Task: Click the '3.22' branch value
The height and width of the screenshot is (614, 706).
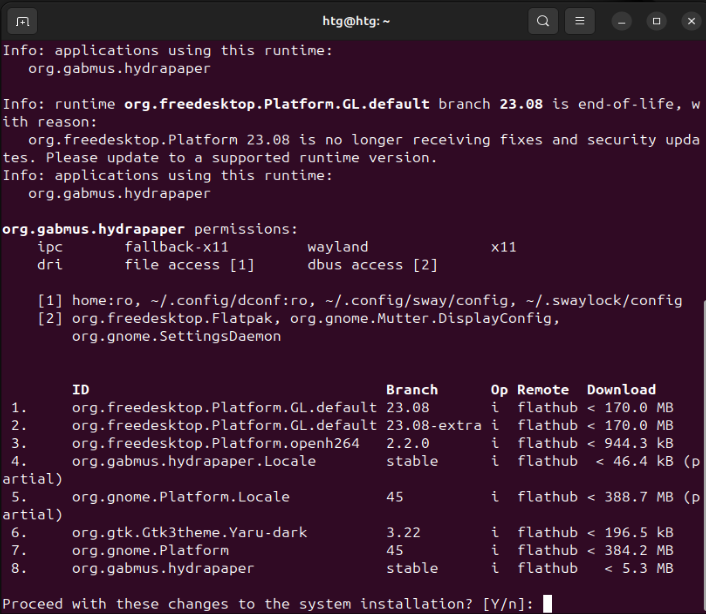Action: [x=403, y=533]
